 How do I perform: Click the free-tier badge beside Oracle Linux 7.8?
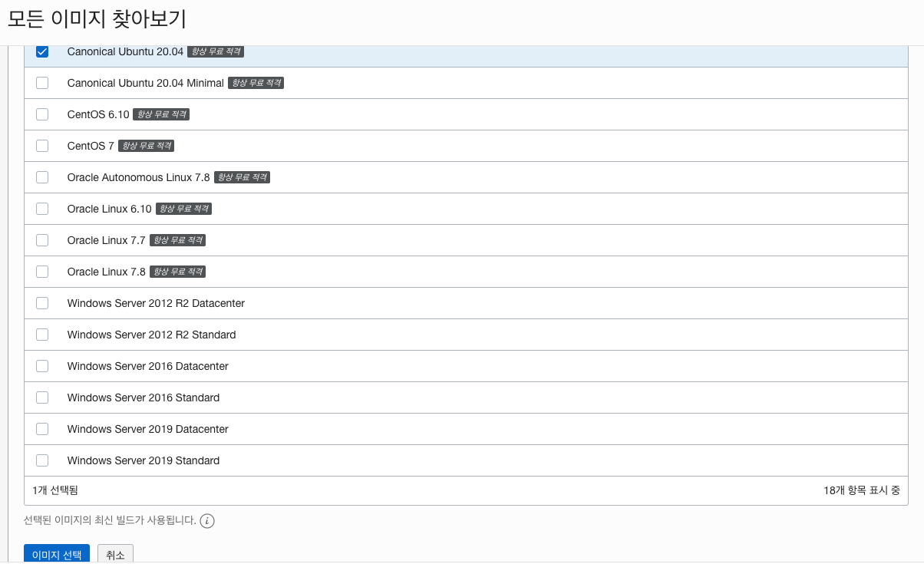pos(177,272)
